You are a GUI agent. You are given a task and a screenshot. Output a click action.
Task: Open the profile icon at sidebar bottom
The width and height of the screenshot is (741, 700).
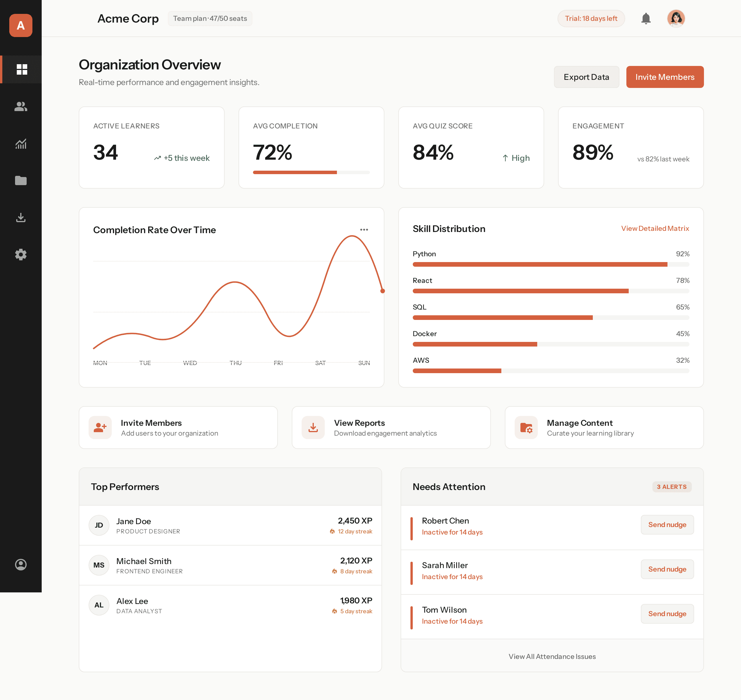click(21, 565)
